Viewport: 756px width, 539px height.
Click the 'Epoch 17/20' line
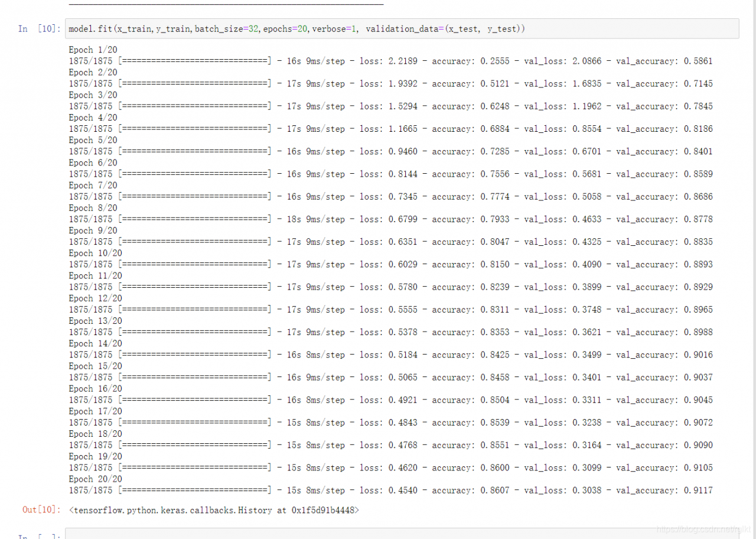(95, 411)
